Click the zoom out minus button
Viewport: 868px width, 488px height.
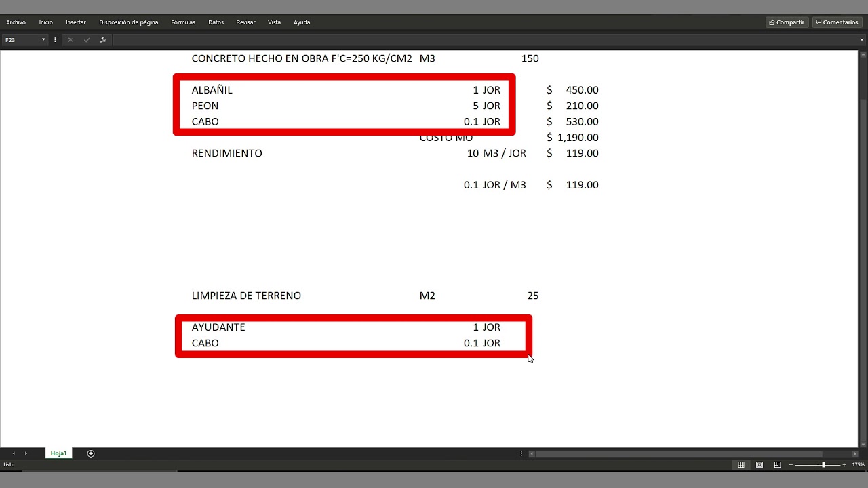791,465
